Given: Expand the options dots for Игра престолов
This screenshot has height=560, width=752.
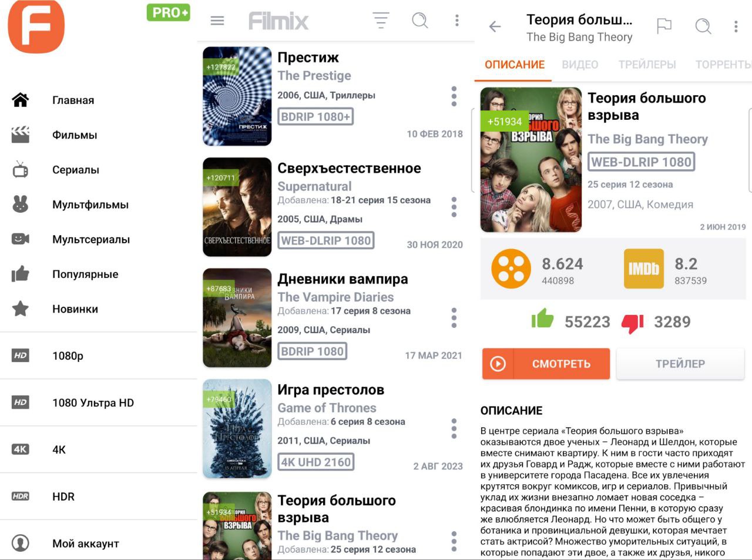Looking at the screenshot, I should pos(454,428).
